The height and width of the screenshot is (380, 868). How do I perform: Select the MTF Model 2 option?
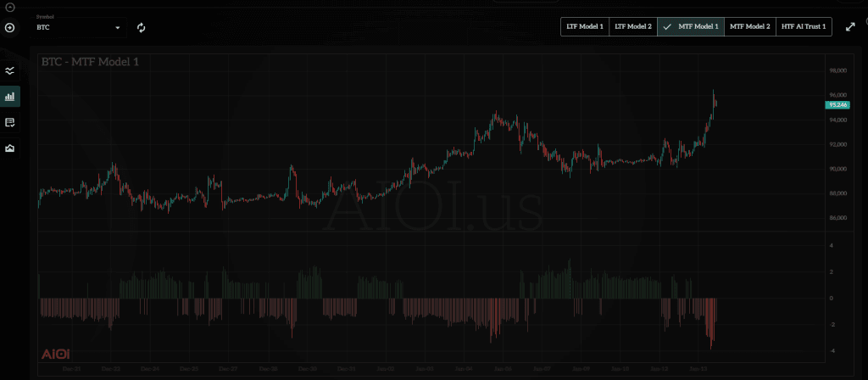(749, 27)
